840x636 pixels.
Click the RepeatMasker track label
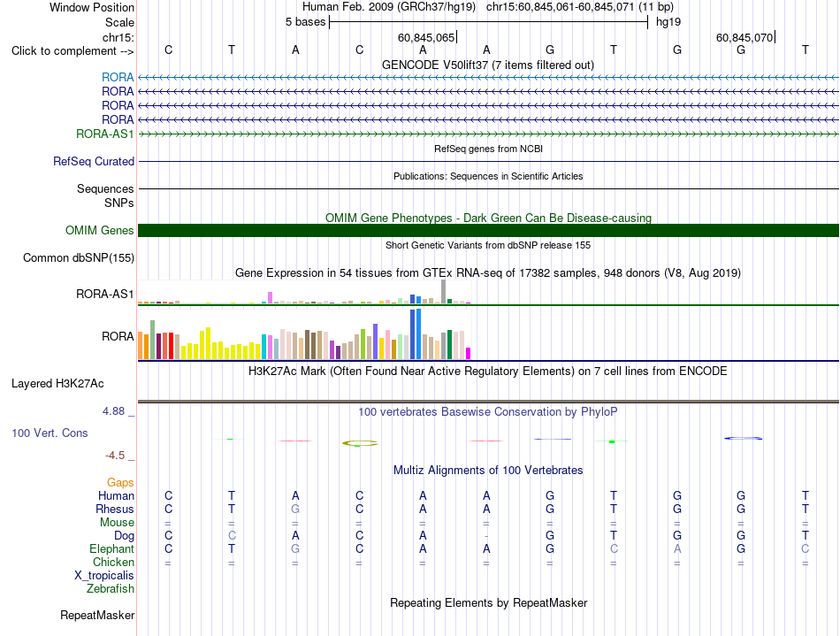pyautogui.click(x=97, y=615)
